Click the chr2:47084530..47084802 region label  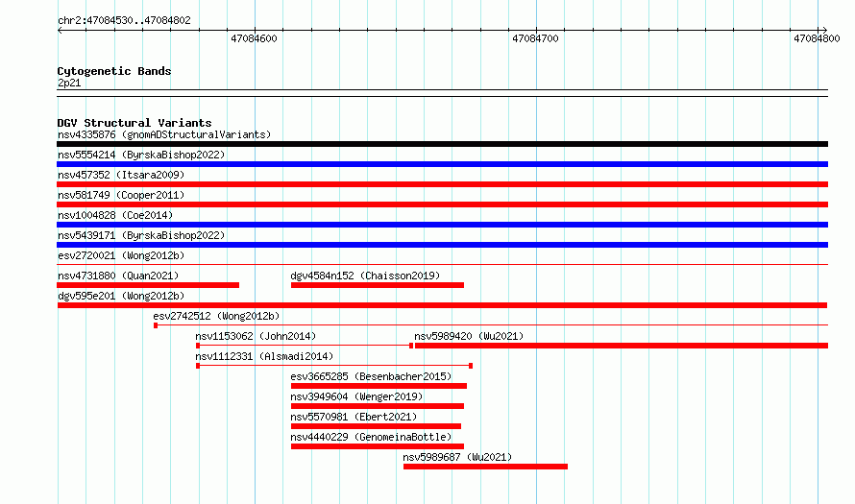[x=124, y=20]
